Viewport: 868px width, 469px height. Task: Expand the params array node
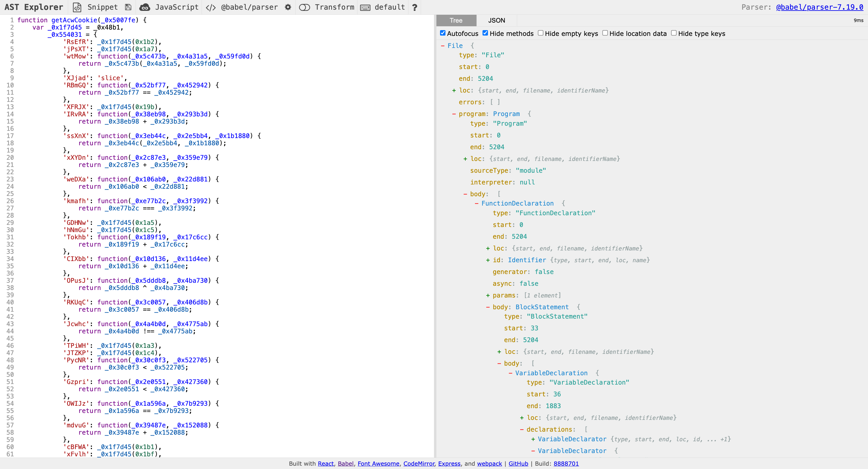(488, 295)
